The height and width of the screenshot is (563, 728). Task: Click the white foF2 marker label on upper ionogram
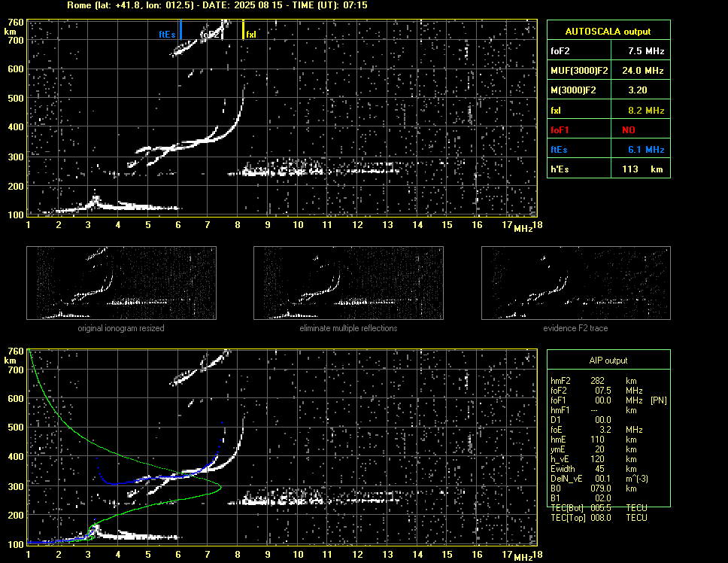(x=209, y=35)
